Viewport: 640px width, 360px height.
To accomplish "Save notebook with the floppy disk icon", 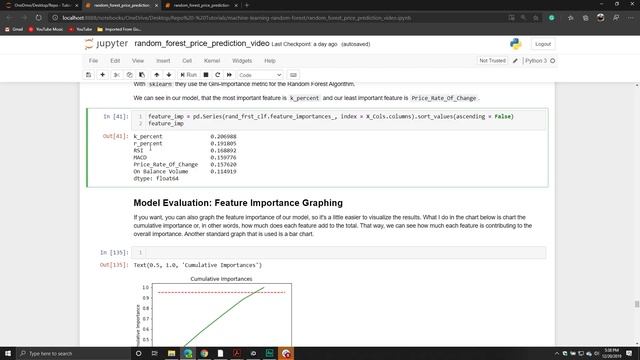I will 89,75.
